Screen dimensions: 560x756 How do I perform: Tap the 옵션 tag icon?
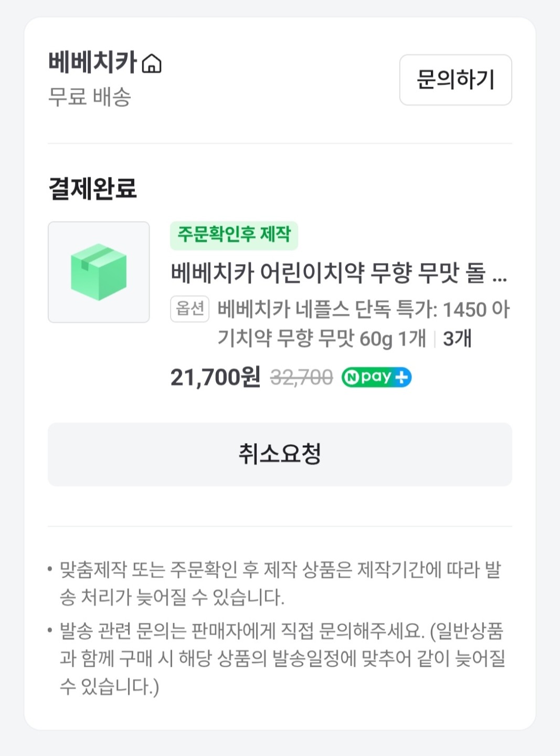click(189, 309)
